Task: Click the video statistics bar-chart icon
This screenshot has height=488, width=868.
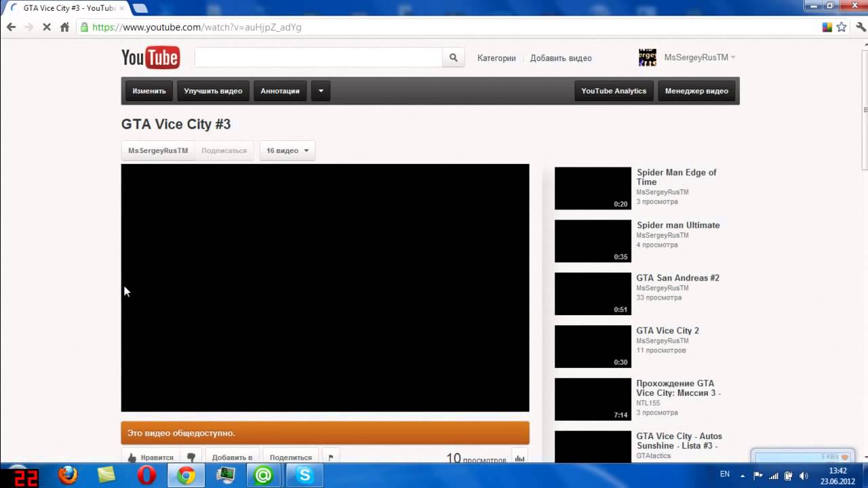Action: coord(520,458)
